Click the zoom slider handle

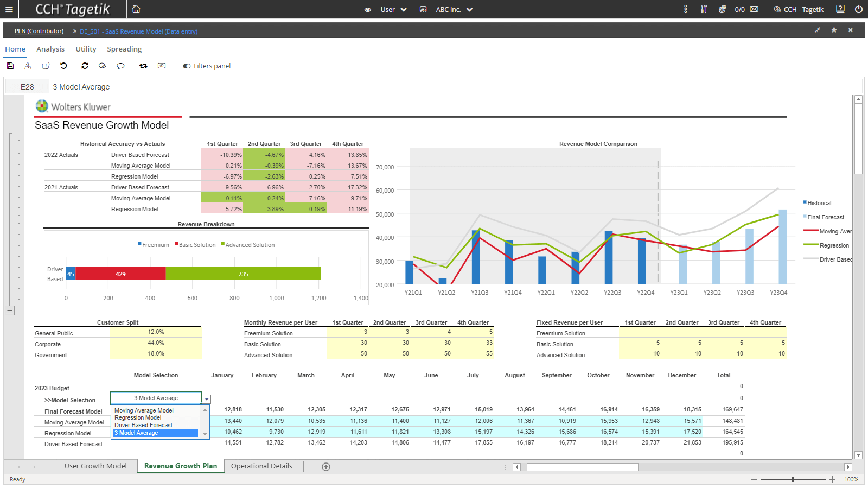(793, 479)
